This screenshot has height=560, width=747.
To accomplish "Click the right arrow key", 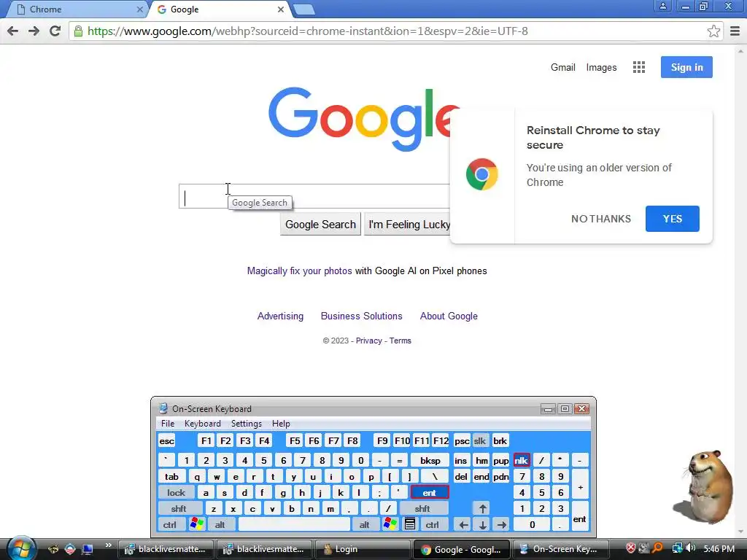I will [501, 525].
